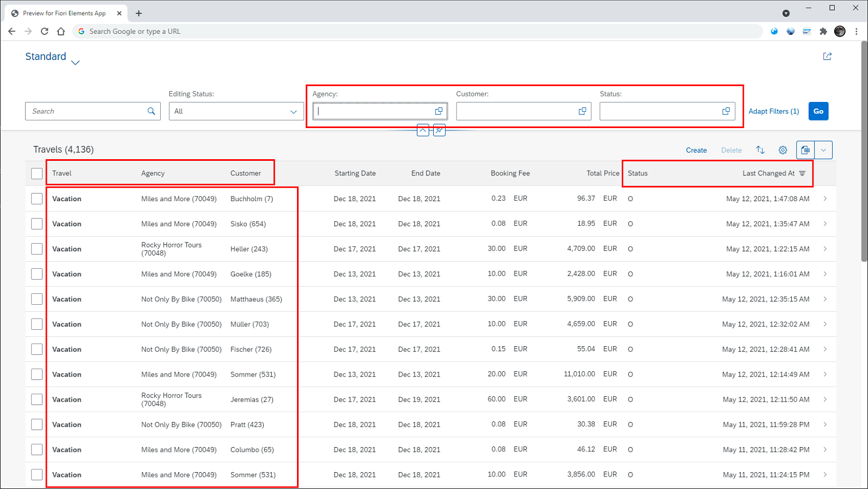Open table sort settings
This screenshot has height=489, width=868.
(760, 150)
